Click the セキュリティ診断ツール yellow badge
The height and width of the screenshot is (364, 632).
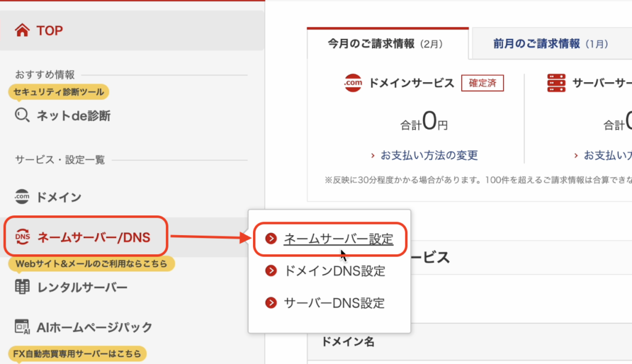[x=59, y=92]
